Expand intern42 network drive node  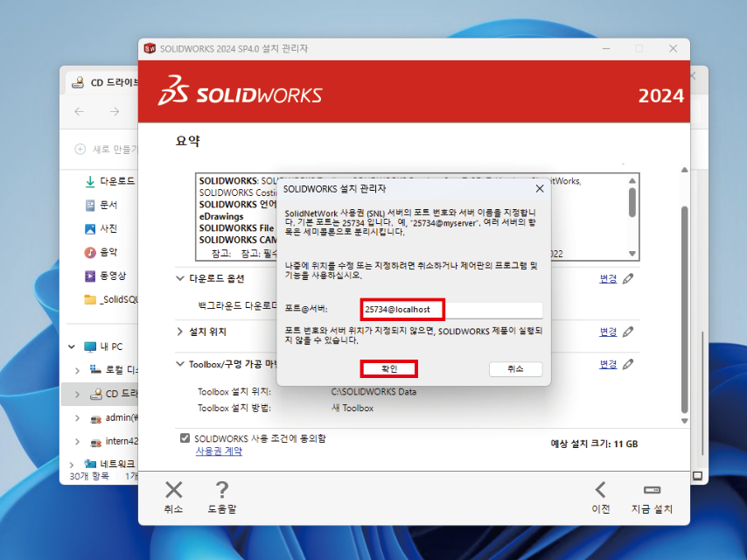(77, 442)
